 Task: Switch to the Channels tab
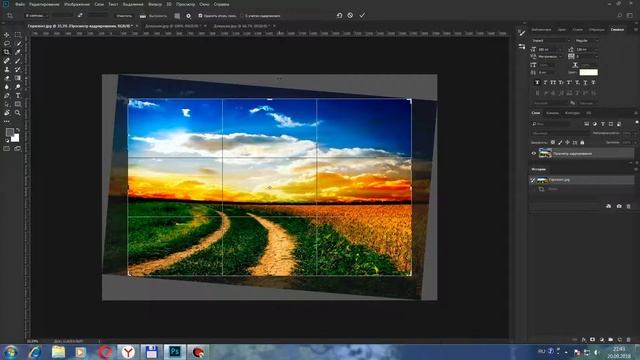552,113
